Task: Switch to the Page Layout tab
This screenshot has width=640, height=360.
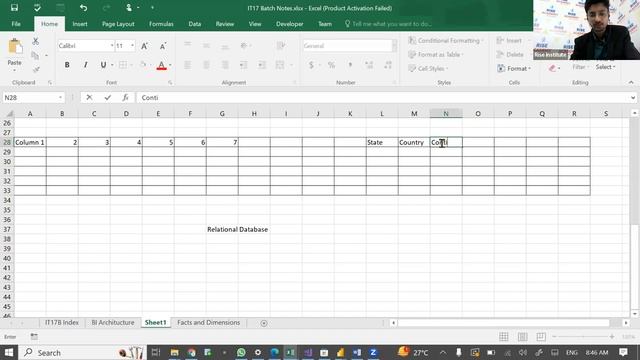Action: click(118, 24)
